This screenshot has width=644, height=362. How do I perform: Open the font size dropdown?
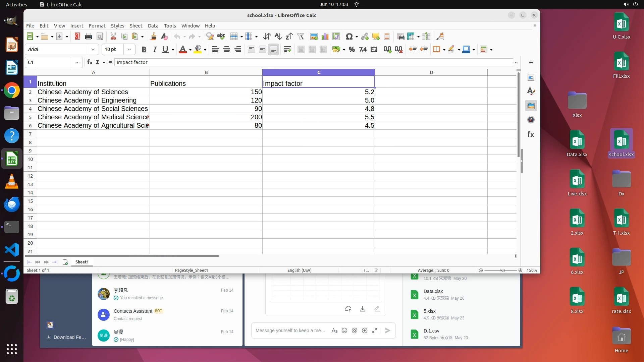click(129, 50)
